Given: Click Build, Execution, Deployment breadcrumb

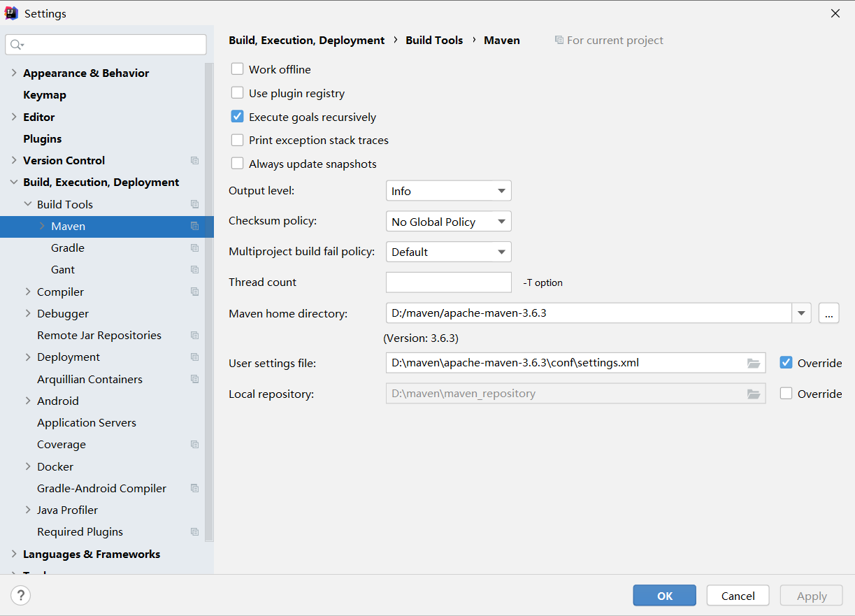Looking at the screenshot, I should [306, 41].
